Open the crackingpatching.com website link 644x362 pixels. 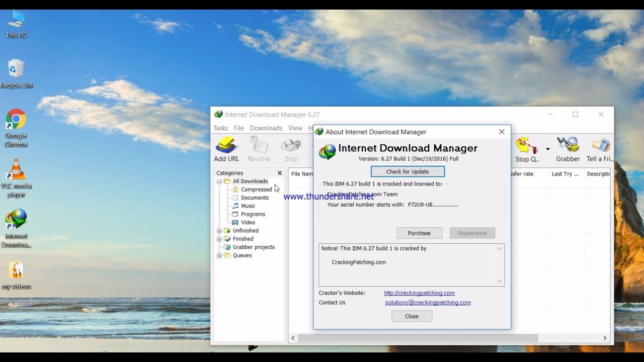click(419, 293)
